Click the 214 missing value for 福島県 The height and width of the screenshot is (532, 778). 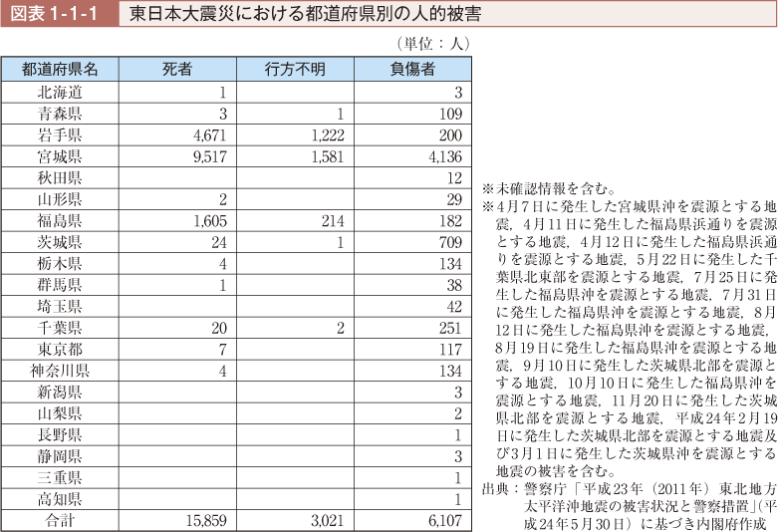pos(333,221)
